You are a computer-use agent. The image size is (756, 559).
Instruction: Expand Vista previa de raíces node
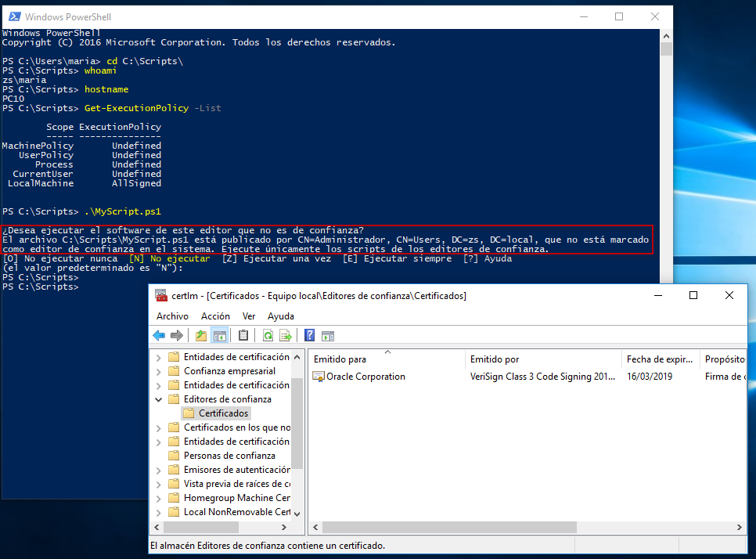coord(158,484)
